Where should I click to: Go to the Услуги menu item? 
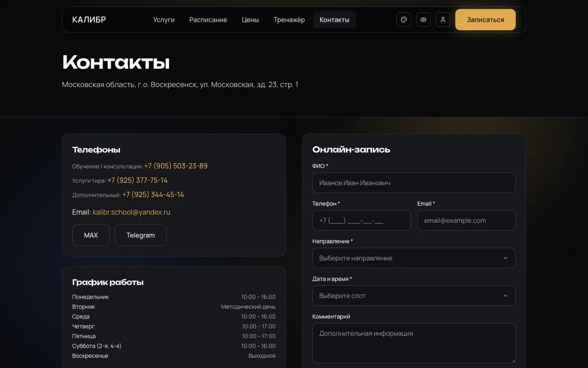click(x=164, y=20)
